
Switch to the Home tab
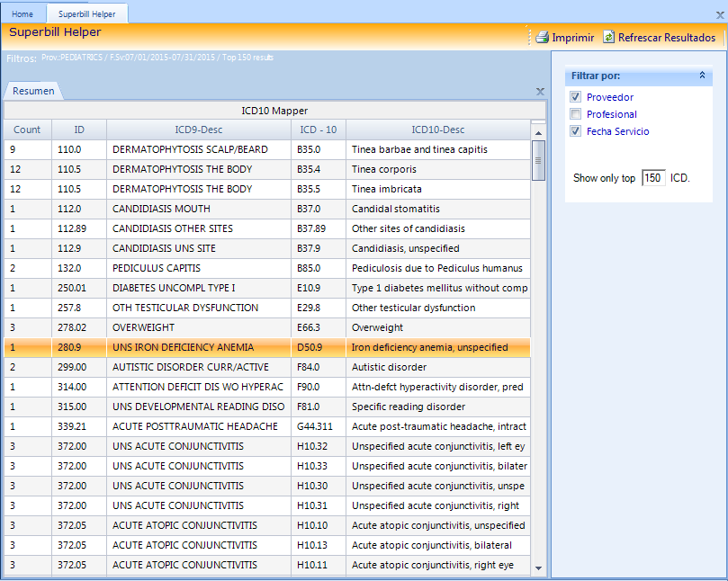point(22,14)
